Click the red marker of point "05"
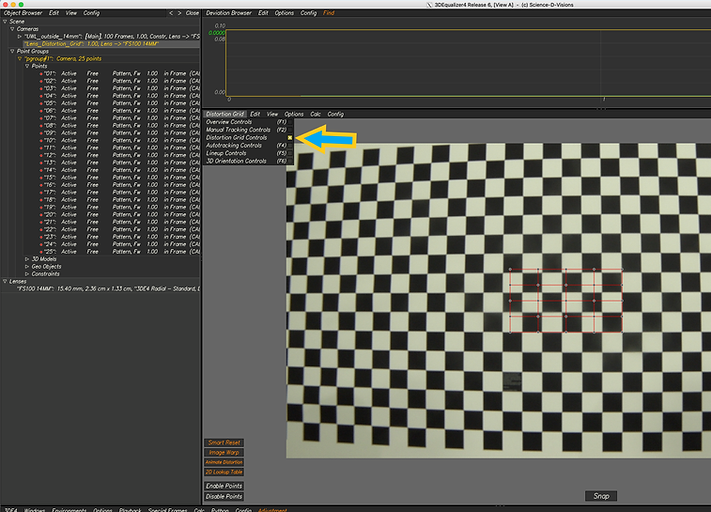This screenshot has height=512, width=711. 41,103
